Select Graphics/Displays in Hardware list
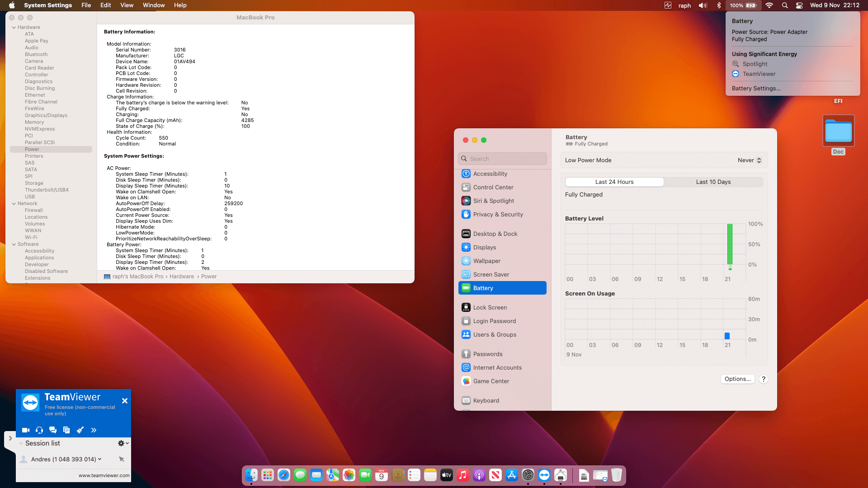This screenshot has height=488, width=868. [46, 116]
